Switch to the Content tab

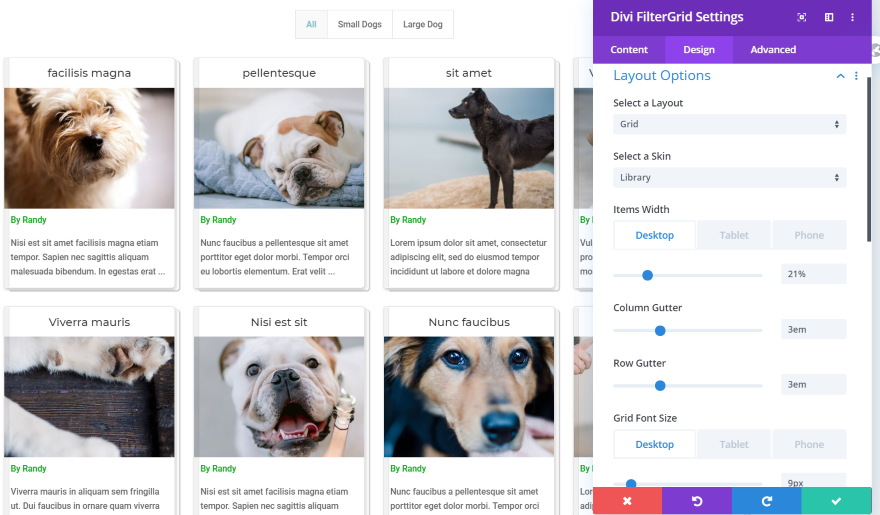(x=629, y=50)
